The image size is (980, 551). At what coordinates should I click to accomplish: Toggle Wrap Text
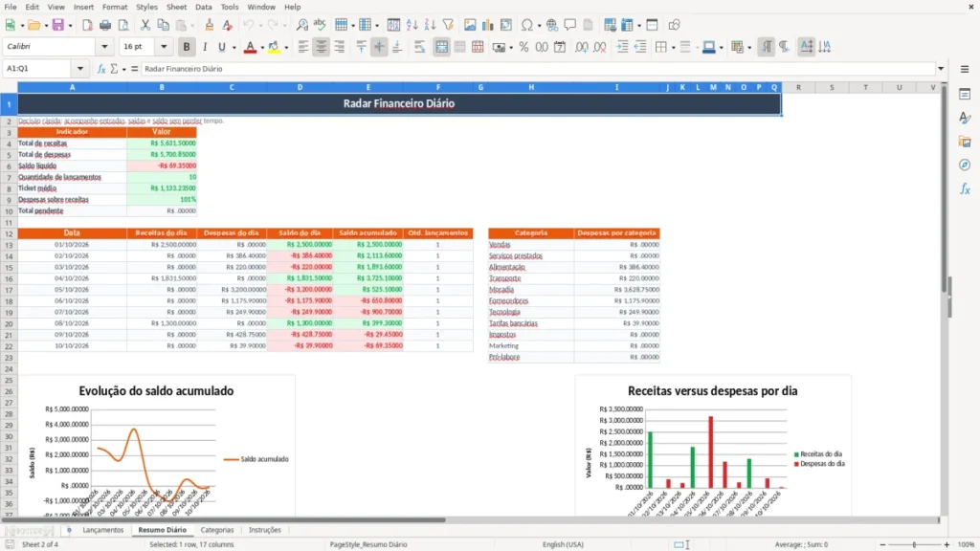[x=420, y=47]
